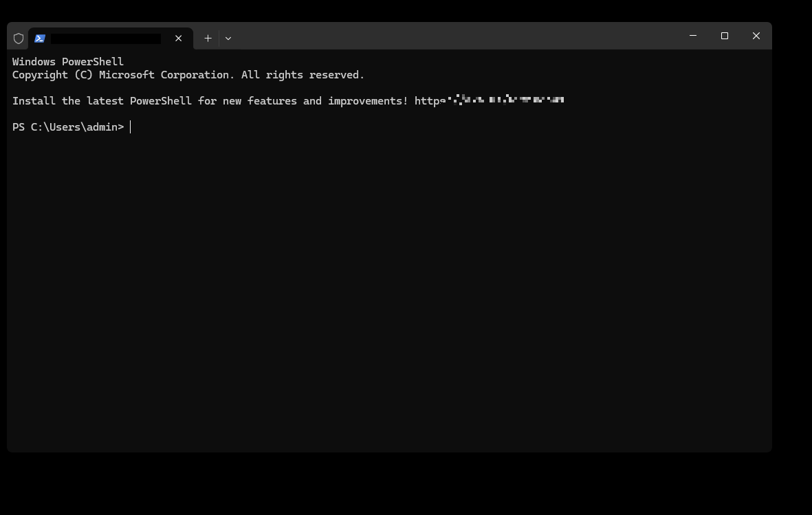Open a new tab with plus button
This screenshot has width=812, height=515.
(208, 39)
